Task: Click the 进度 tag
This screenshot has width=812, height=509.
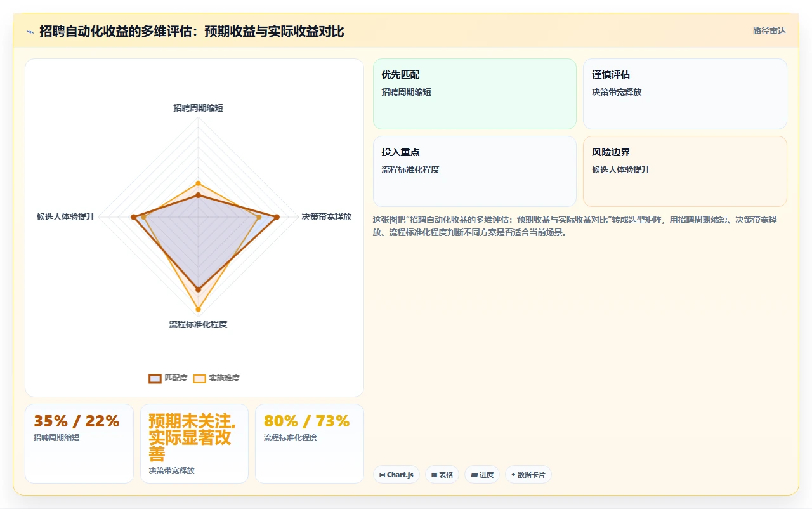Action: pos(482,475)
